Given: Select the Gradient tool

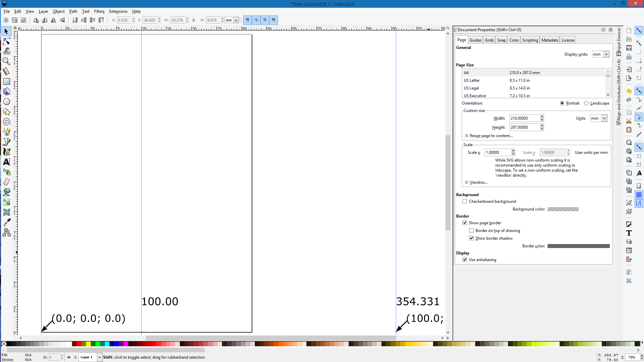Looking at the screenshot, I should tap(6, 202).
